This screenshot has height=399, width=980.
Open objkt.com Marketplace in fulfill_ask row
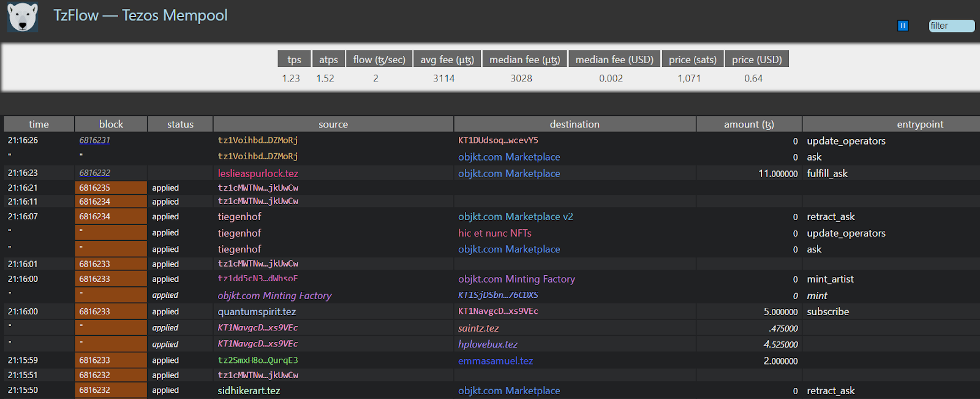tap(509, 173)
